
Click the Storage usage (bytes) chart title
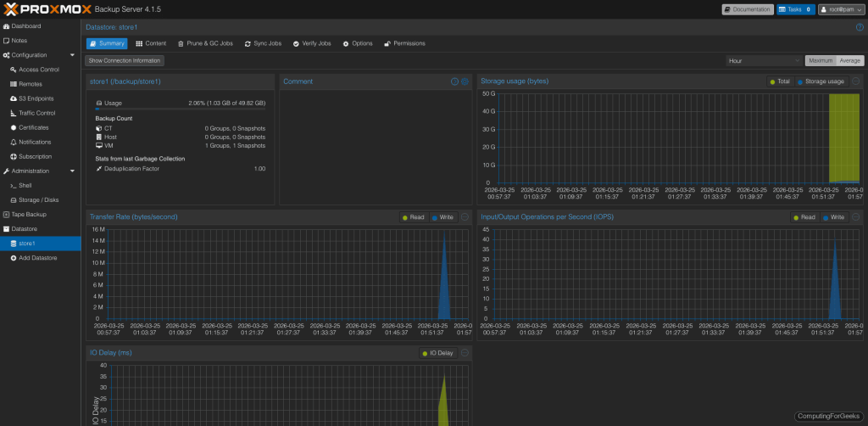(x=515, y=81)
